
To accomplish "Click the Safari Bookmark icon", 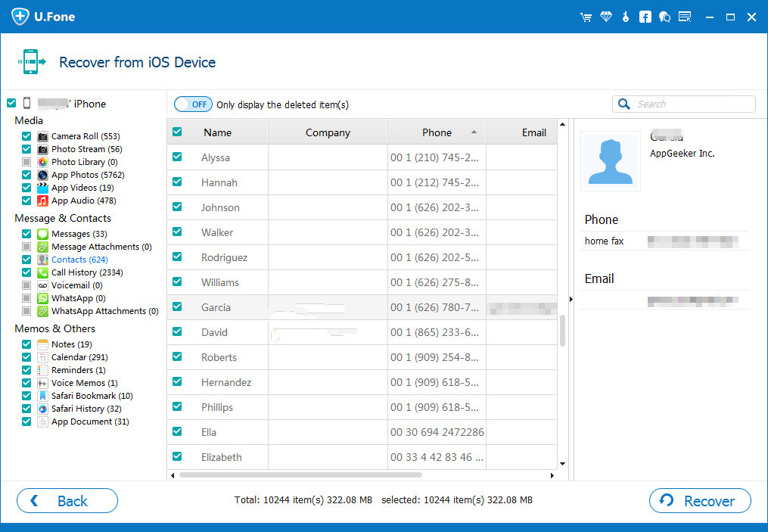I will coord(42,396).
